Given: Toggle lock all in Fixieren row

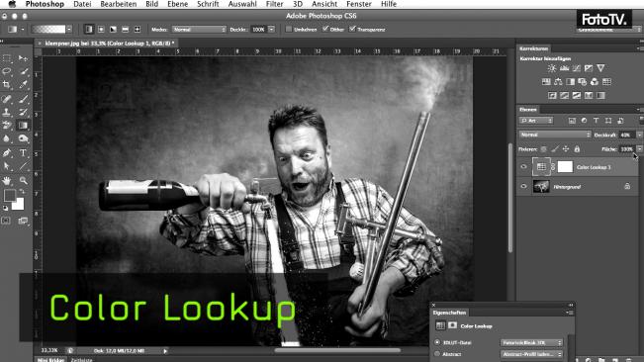Looking at the screenshot, I should 577,149.
